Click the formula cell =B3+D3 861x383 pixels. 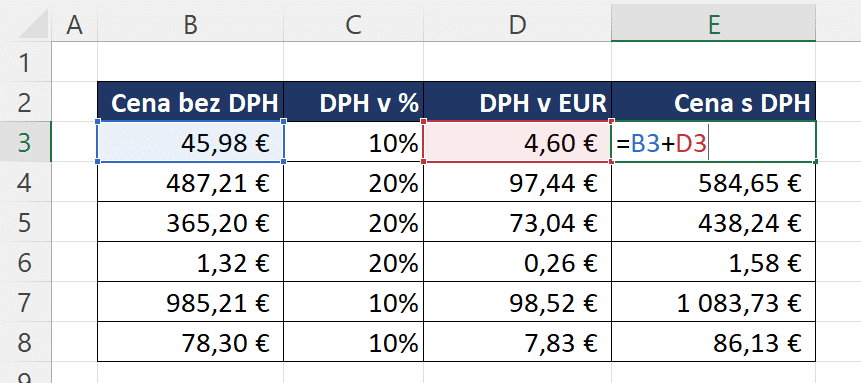[713, 142]
